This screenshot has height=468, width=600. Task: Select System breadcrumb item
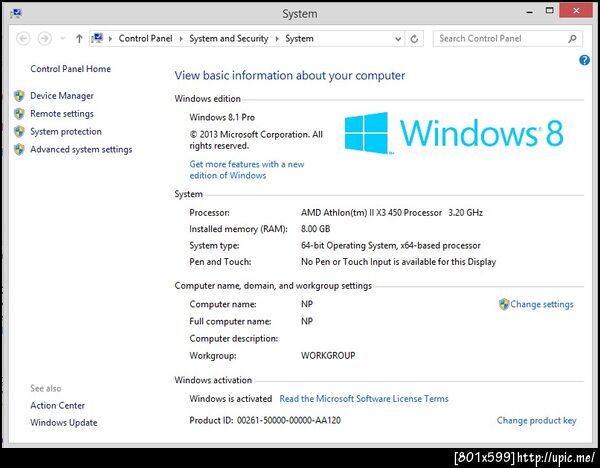point(299,39)
